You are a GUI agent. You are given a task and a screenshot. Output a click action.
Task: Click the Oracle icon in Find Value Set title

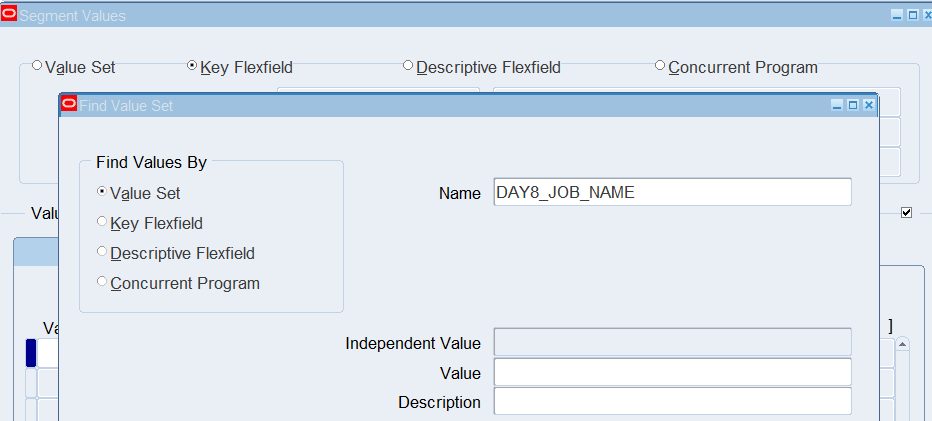click(69, 103)
